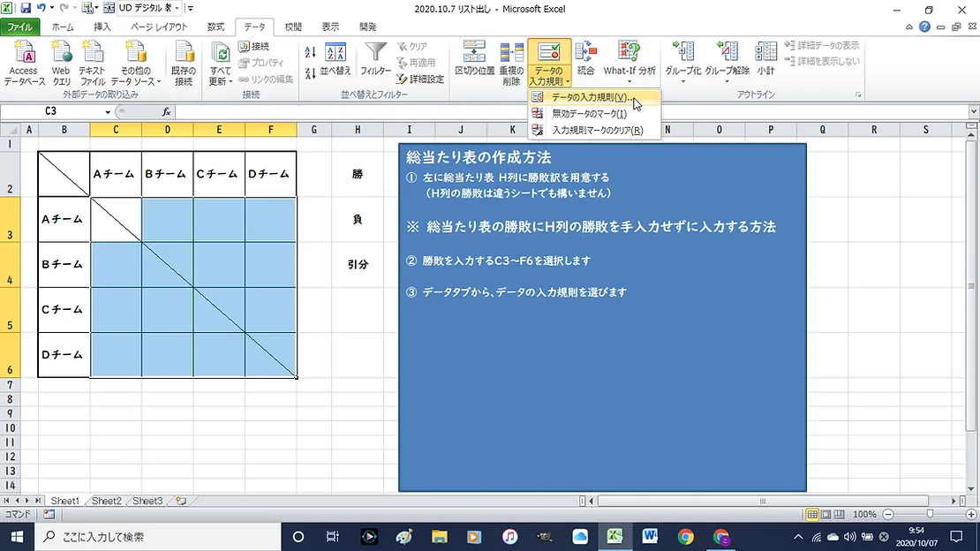This screenshot has width=980, height=551.
Task: Click the Web query icon
Action: [60, 54]
